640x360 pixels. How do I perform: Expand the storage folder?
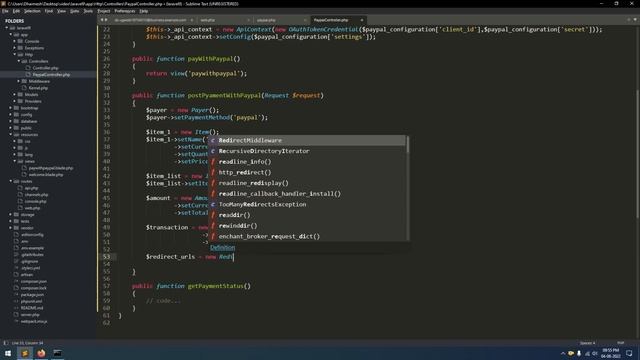pos(11,214)
